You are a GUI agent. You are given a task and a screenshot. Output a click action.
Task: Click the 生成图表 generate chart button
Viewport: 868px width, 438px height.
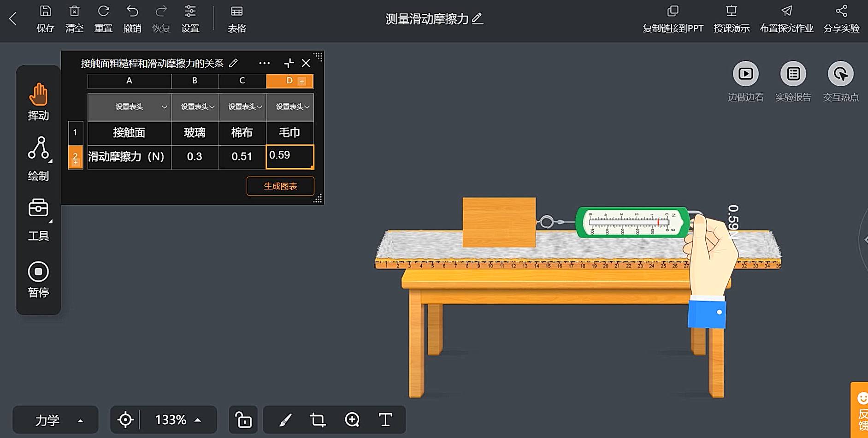click(x=280, y=186)
